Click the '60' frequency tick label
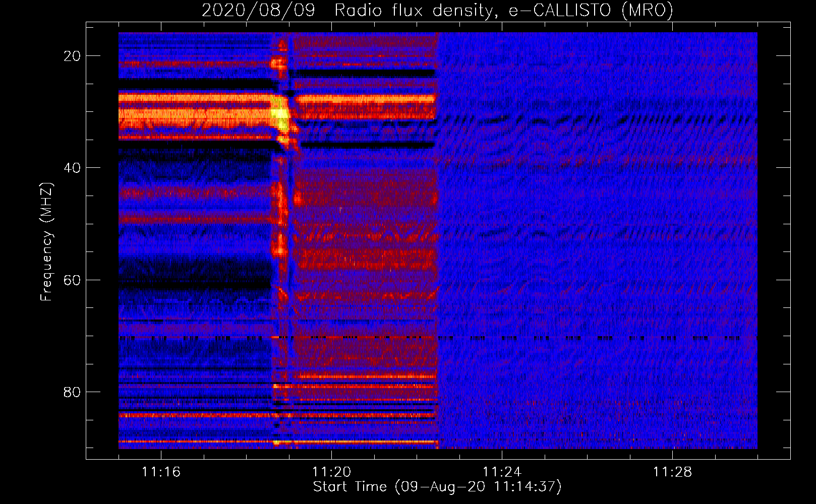The height and width of the screenshot is (504, 816). tap(72, 280)
